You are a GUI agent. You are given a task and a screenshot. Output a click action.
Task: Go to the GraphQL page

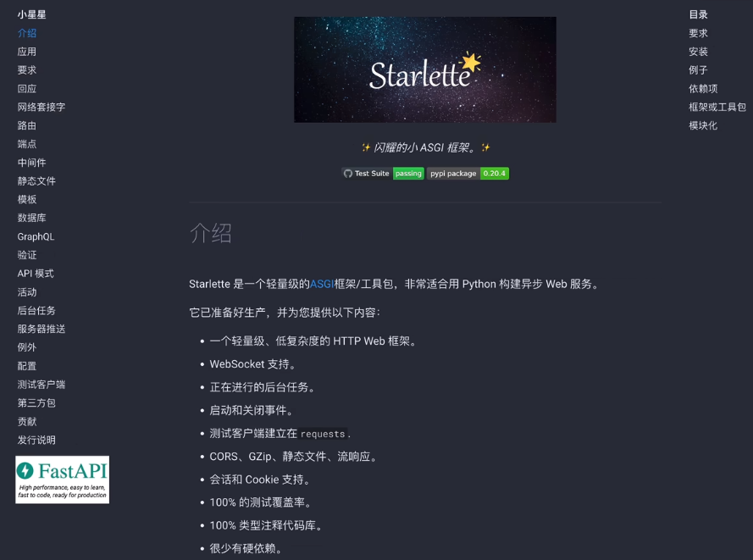36,236
